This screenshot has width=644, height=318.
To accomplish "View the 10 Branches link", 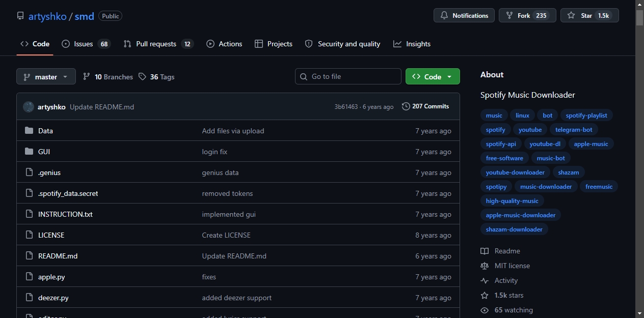I will click(x=108, y=77).
